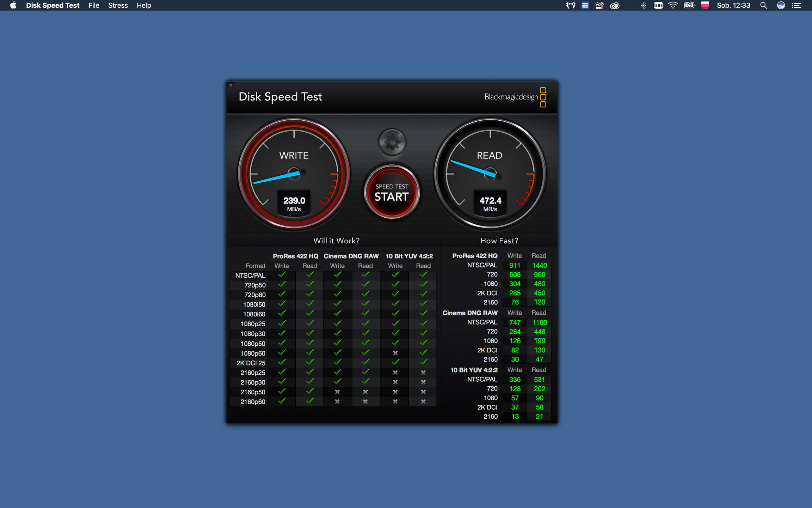Viewport: 812px width, 508px height.
Task: Click the ProRes 1080 read value 480
Action: click(540, 284)
